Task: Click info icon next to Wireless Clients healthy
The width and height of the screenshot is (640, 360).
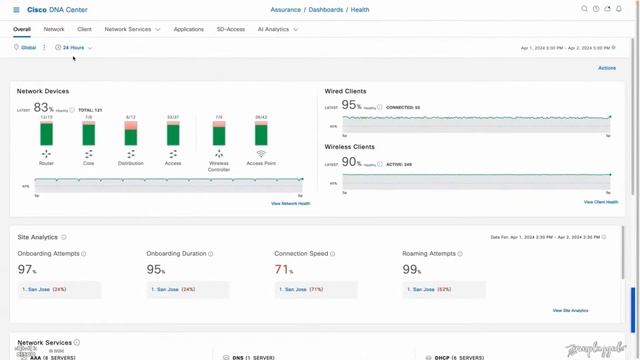Action: click(x=380, y=164)
